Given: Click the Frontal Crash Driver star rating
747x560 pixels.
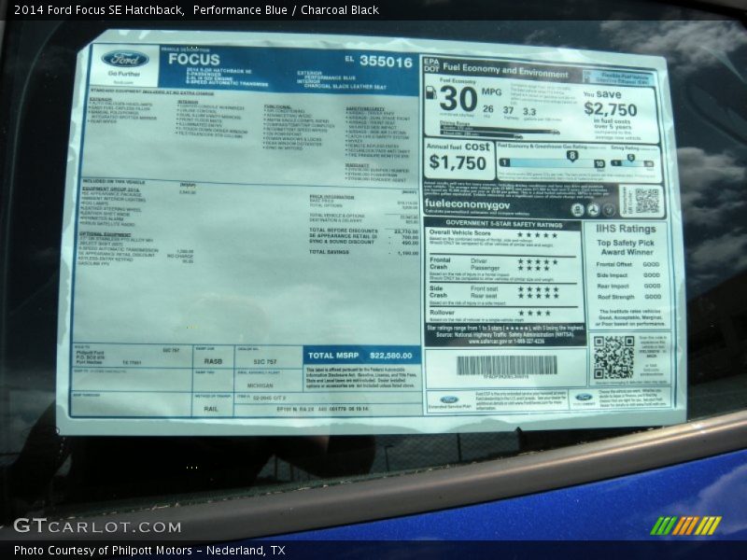Looking at the screenshot, I should click(538, 261).
